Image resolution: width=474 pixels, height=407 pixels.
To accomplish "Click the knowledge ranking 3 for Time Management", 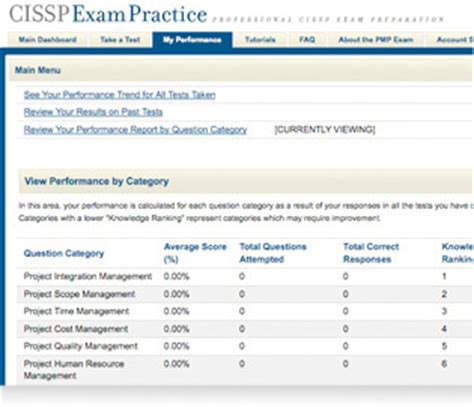I will click(x=444, y=311).
